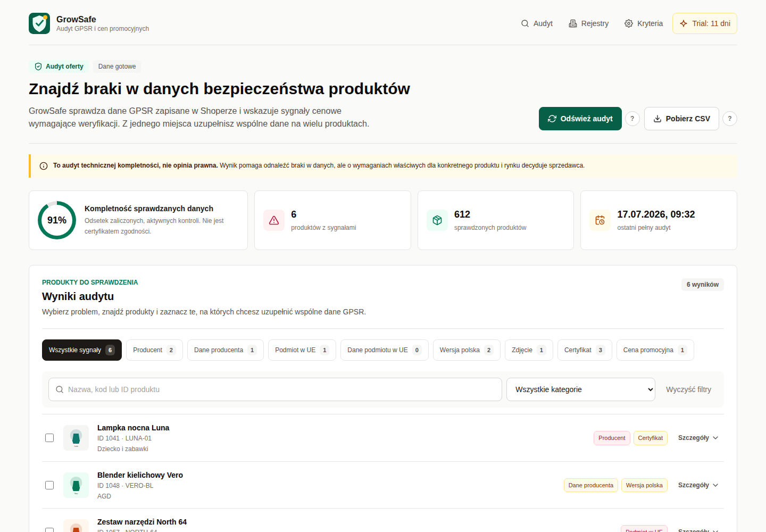Screen dimensions: 766x532
Task: Select the Certyfikat filter tab
Action: click(585, 350)
